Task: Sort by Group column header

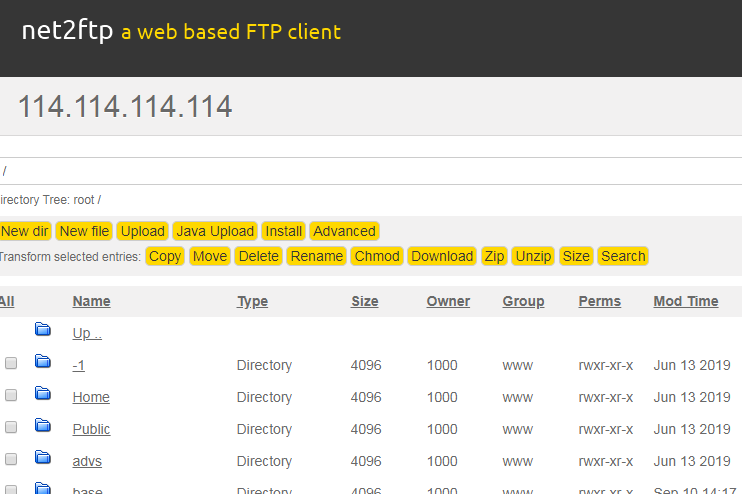Action: click(523, 301)
